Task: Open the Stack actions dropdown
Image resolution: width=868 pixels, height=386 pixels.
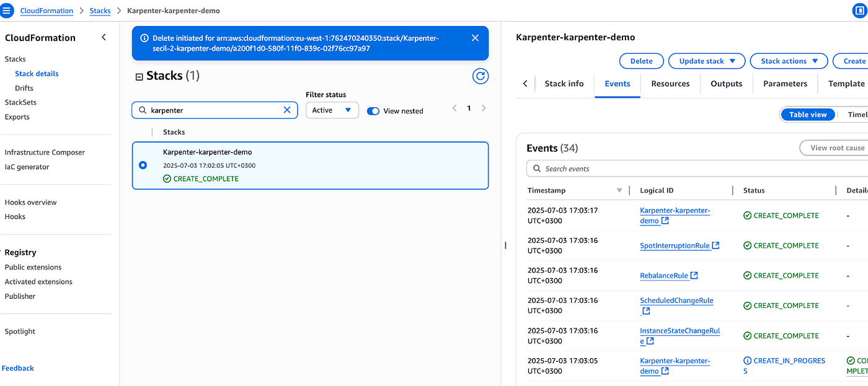Action: coord(789,61)
